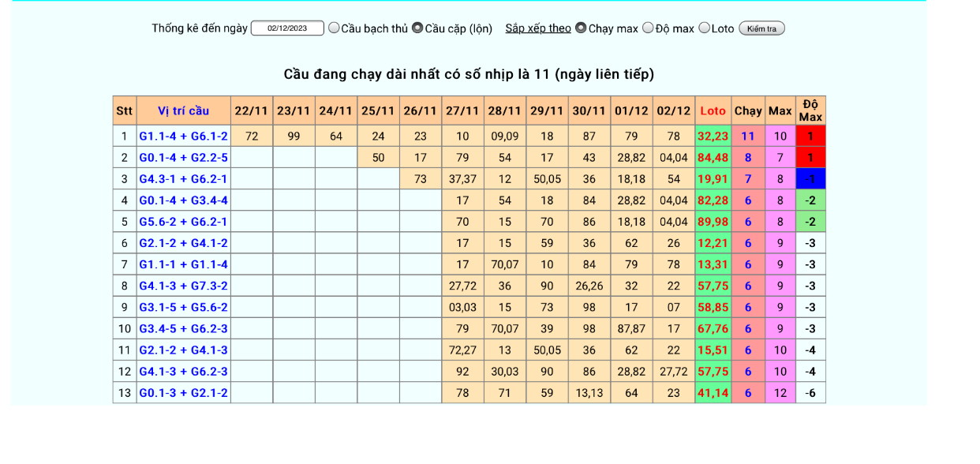
Task: Select the 'Cầu bạch thủ' radio option
Action: click(334, 28)
